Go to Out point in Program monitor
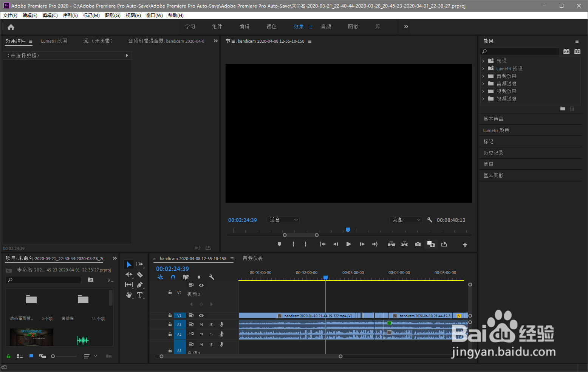Screen dimensions: 588x372 point(375,244)
